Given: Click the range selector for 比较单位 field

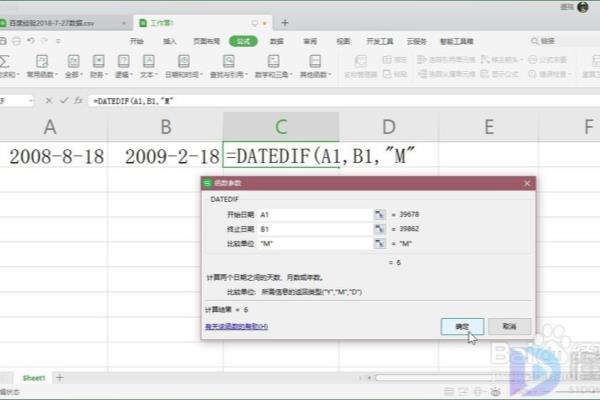Looking at the screenshot, I should click(379, 243).
